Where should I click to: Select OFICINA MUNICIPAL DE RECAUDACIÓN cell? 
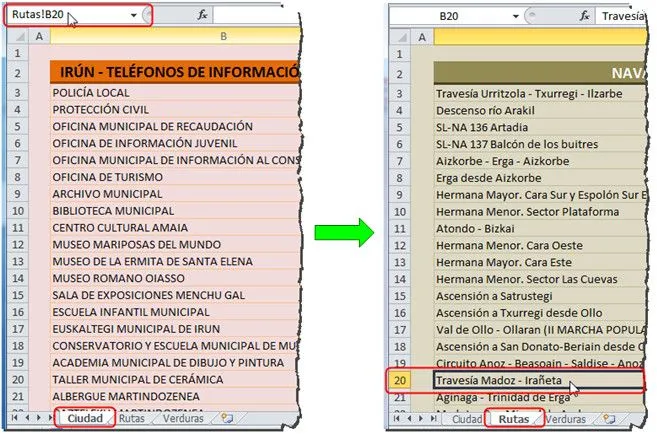(175, 126)
